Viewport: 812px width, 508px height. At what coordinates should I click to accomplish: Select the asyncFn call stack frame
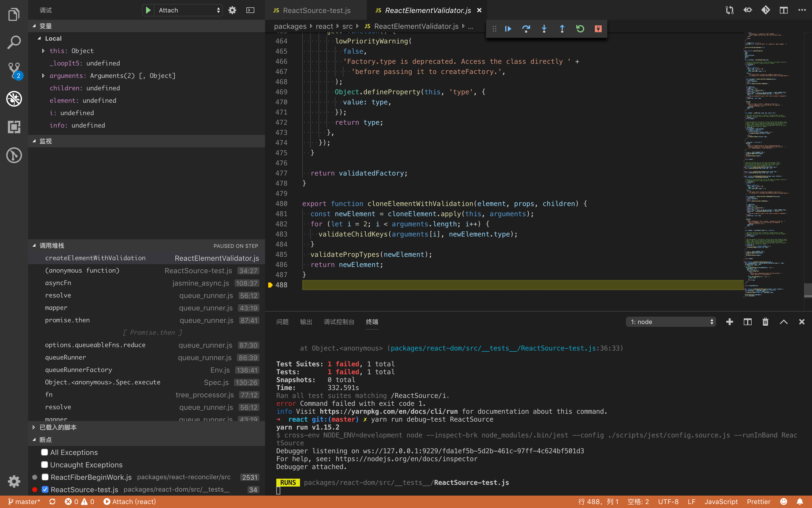point(146,283)
